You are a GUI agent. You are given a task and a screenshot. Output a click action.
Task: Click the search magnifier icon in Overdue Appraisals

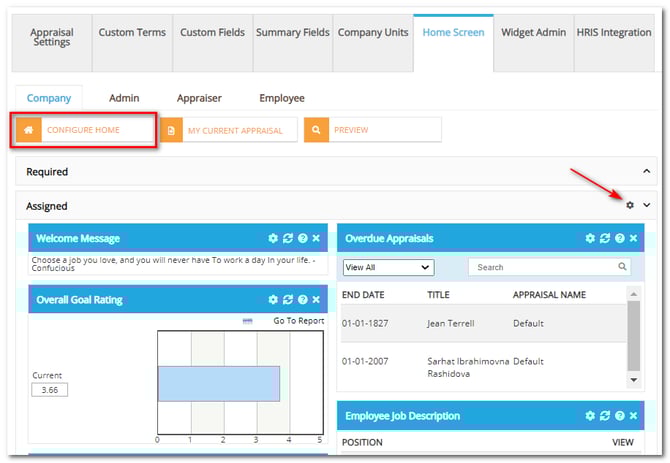623,267
